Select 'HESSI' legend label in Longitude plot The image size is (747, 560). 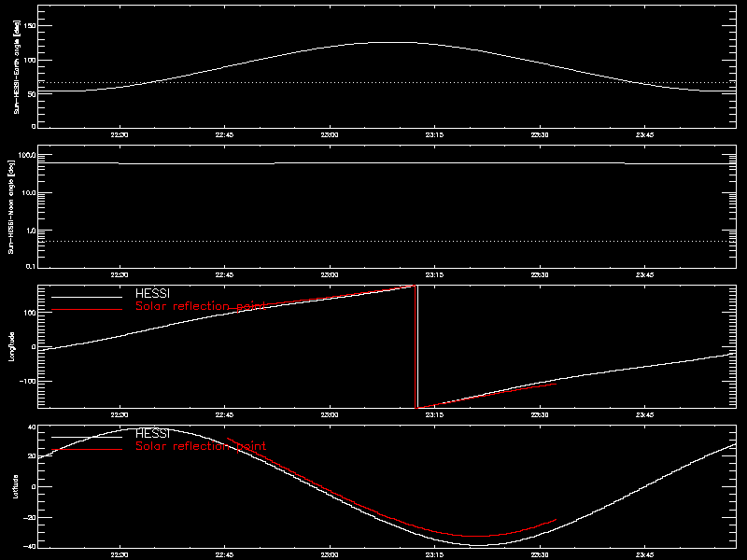[152, 293]
